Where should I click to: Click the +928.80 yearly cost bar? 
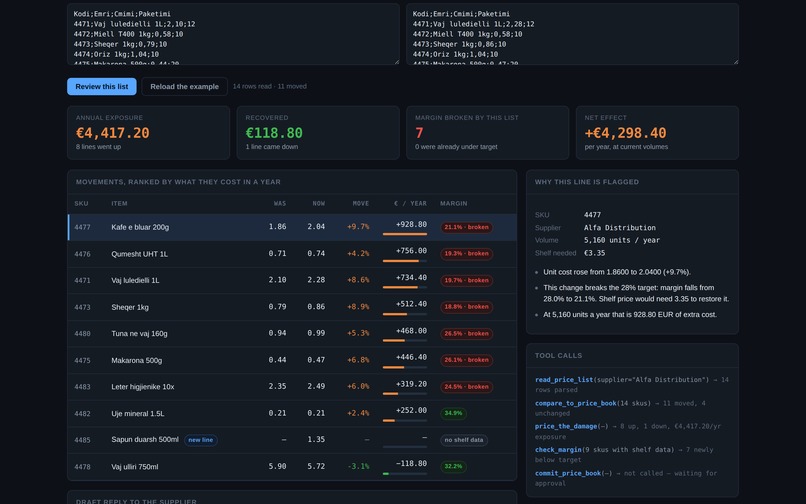coord(405,234)
